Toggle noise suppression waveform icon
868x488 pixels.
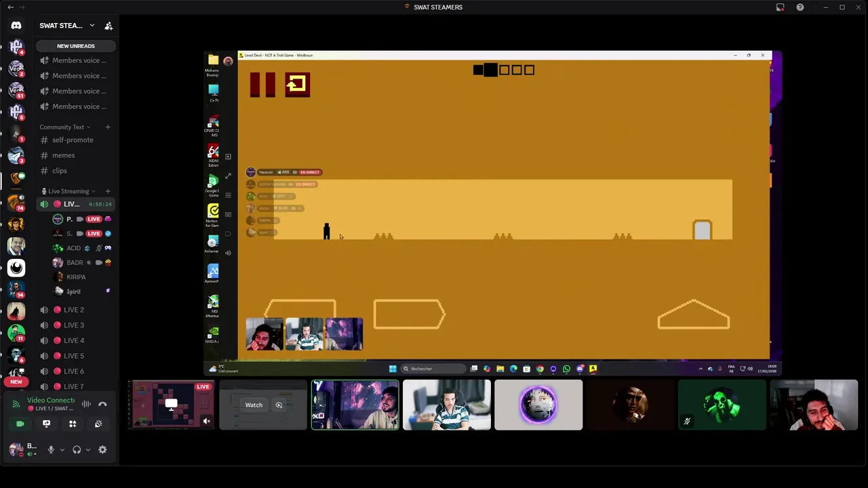[86, 404]
